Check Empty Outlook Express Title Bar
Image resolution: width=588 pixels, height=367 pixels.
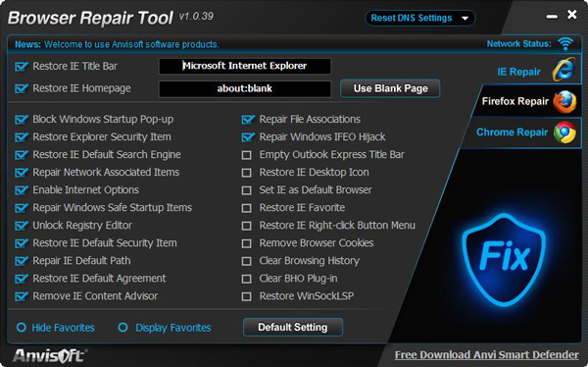coord(246,155)
